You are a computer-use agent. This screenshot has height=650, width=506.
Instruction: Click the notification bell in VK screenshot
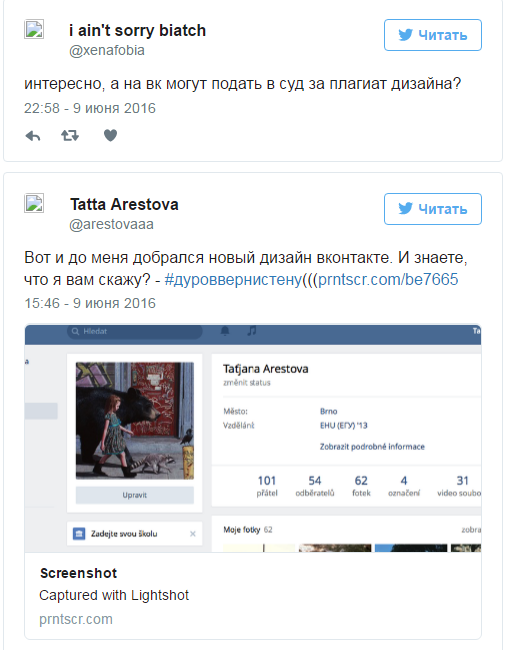(x=225, y=331)
